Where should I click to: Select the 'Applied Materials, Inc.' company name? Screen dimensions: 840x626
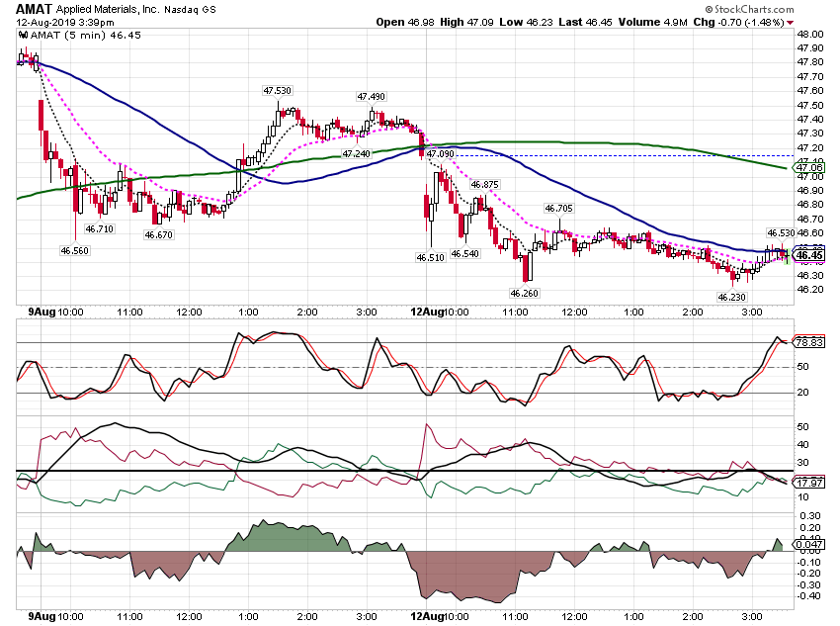[107, 10]
